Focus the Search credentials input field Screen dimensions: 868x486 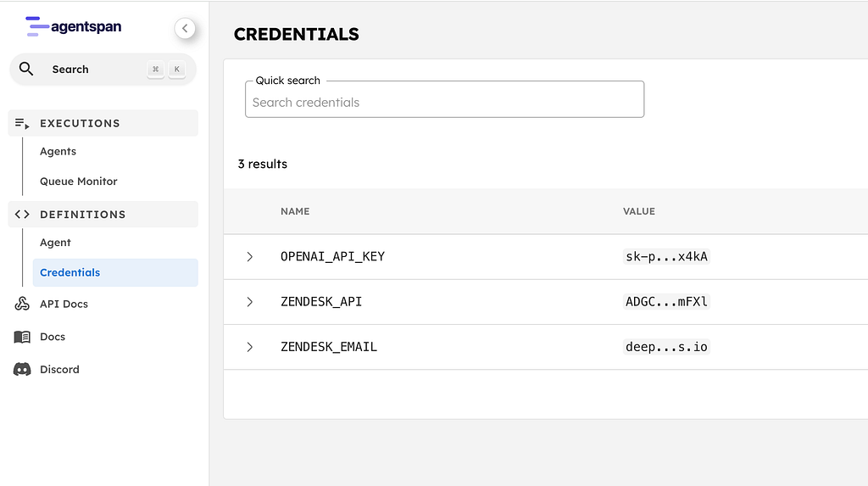click(444, 103)
